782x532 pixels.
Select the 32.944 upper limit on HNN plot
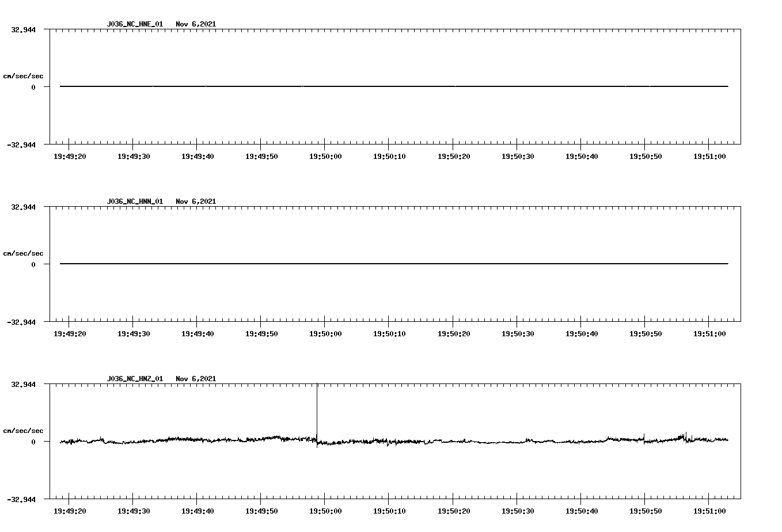[x=23, y=207]
